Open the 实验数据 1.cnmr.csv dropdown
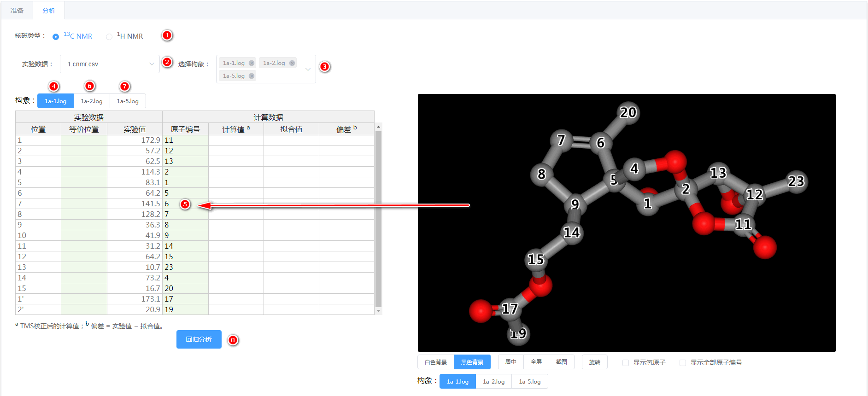This screenshot has height=396, width=868. tap(110, 64)
